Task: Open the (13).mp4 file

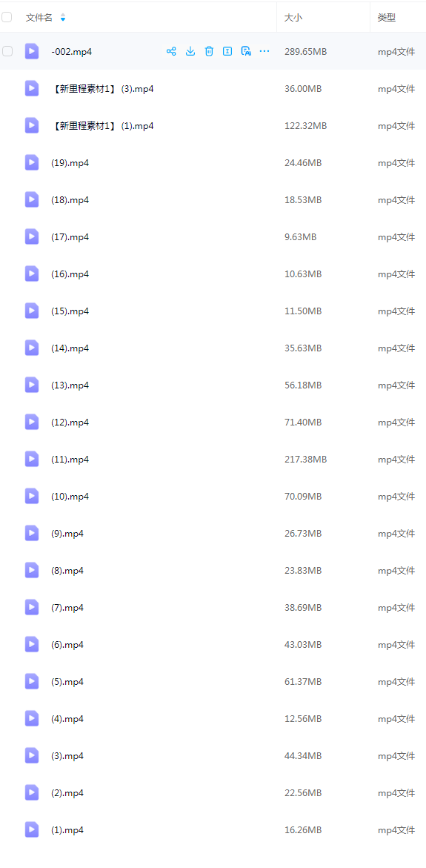Action: (x=70, y=385)
